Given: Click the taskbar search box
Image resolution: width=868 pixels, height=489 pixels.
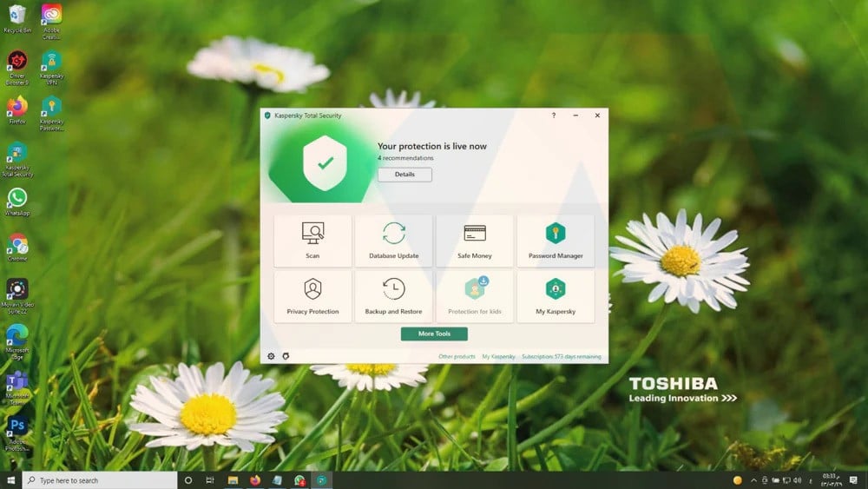Looking at the screenshot, I should [x=100, y=480].
